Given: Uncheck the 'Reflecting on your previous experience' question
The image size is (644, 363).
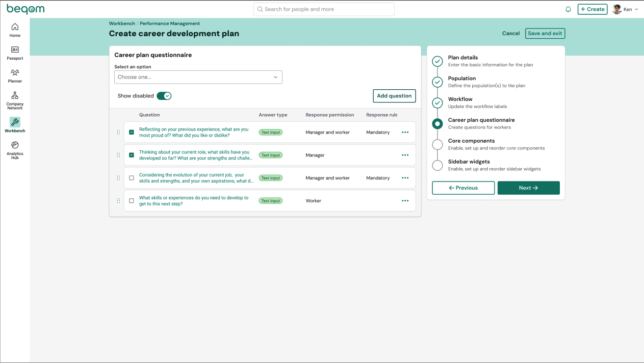Looking at the screenshot, I should pos(132,132).
